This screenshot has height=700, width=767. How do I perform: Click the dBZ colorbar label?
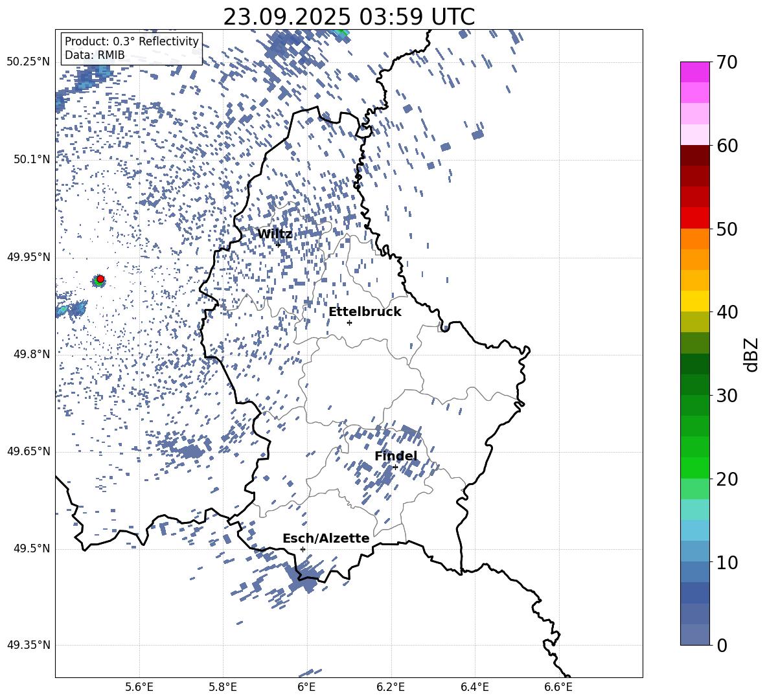point(751,354)
